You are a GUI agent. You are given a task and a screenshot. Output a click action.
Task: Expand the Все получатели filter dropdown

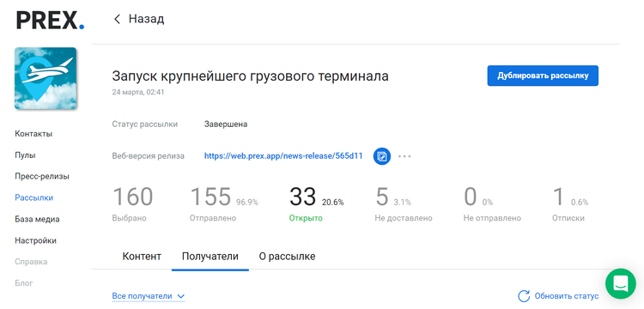pos(149,296)
